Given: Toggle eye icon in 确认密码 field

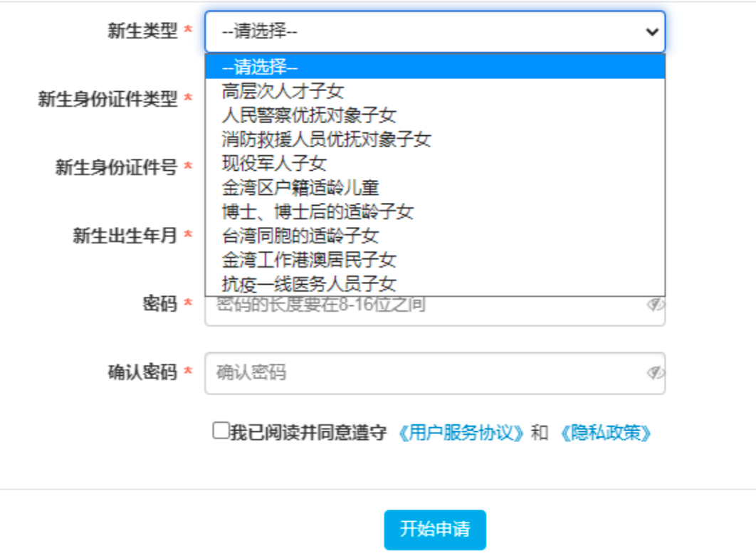Looking at the screenshot, I should (x=655, y=373).
